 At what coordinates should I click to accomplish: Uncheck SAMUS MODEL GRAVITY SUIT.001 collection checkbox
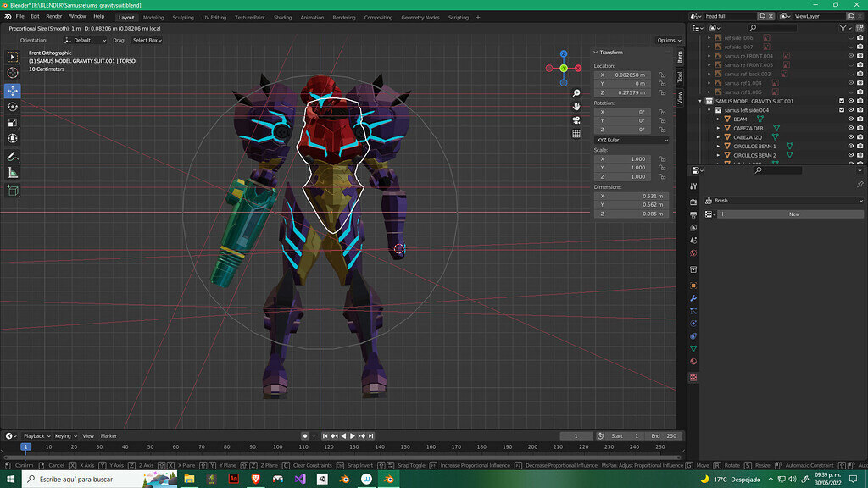coord(842,101)
